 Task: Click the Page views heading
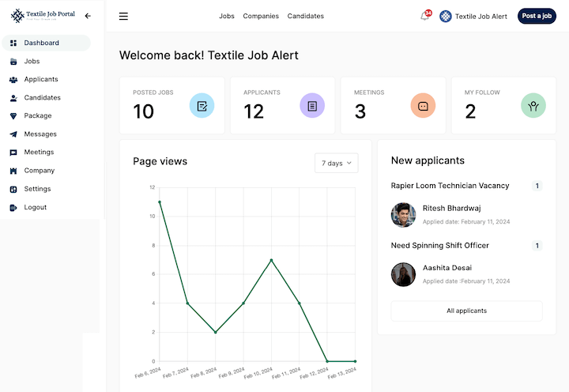160,161
